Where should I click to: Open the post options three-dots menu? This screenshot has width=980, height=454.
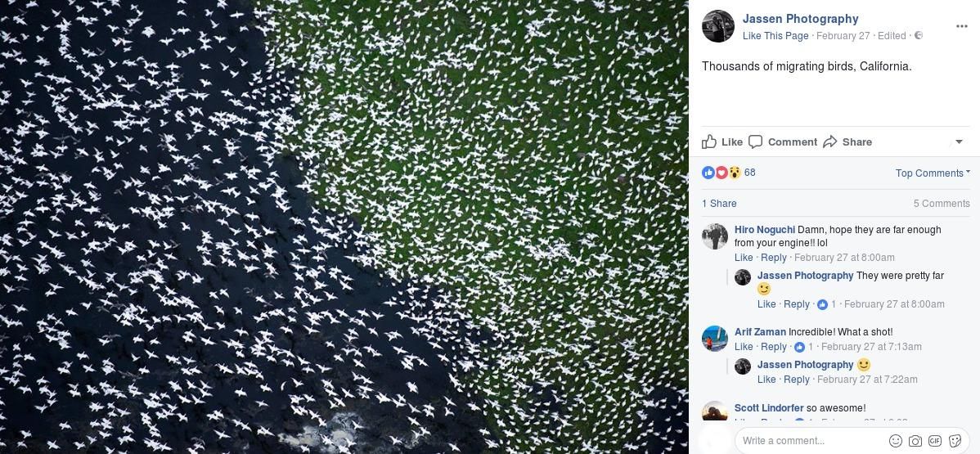[962, 26]
